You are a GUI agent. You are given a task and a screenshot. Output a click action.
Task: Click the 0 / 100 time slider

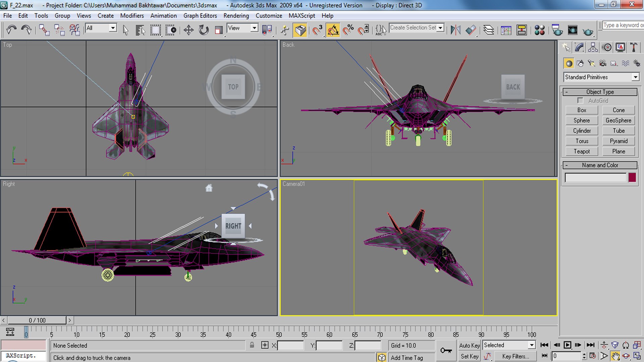click(x=37, y=320)
